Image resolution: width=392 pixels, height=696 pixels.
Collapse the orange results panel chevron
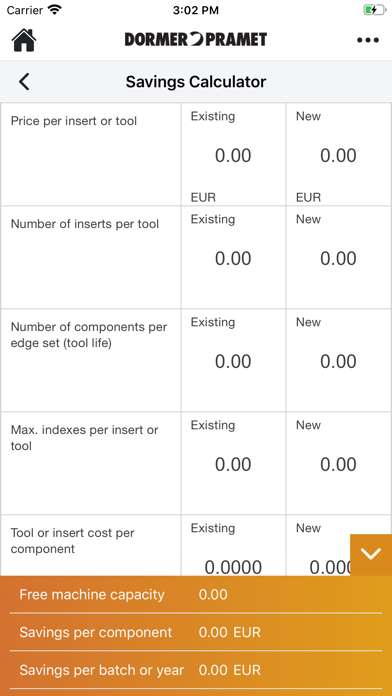371,554
